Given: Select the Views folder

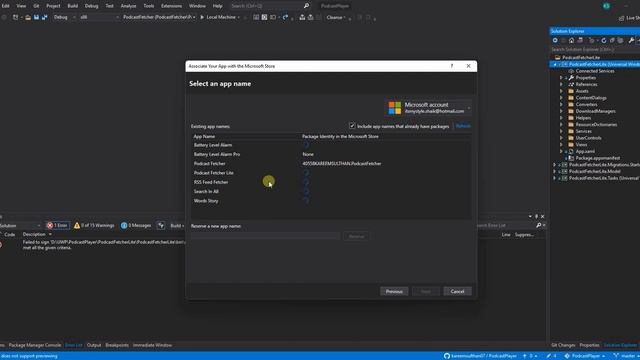Looking at the screenshot, I should tap(581, 144).
